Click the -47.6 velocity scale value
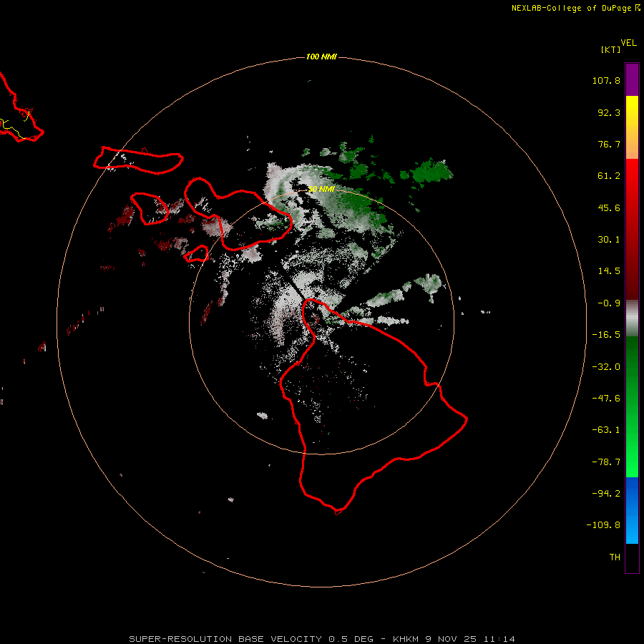This screenshot has width=644, height=644. click(x=606, y=399)
